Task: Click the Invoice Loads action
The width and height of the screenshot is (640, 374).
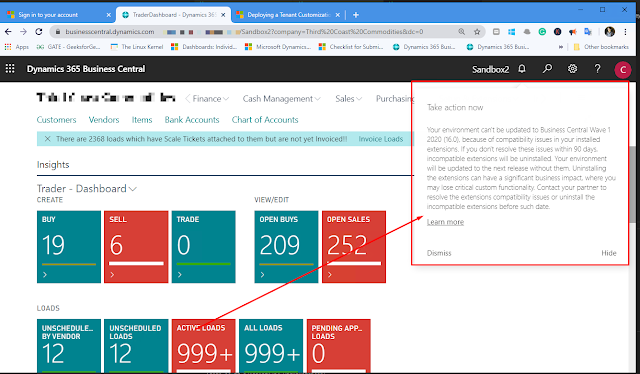Action: (380, 139)
